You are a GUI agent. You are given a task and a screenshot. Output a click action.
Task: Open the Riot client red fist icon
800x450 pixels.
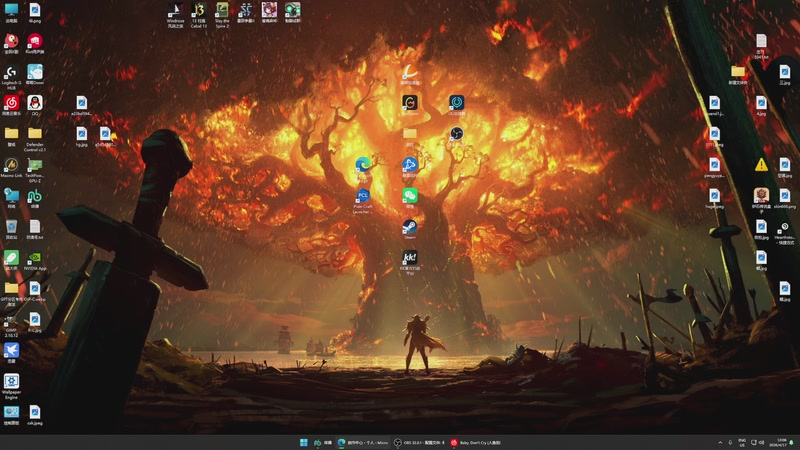[35, 44]
